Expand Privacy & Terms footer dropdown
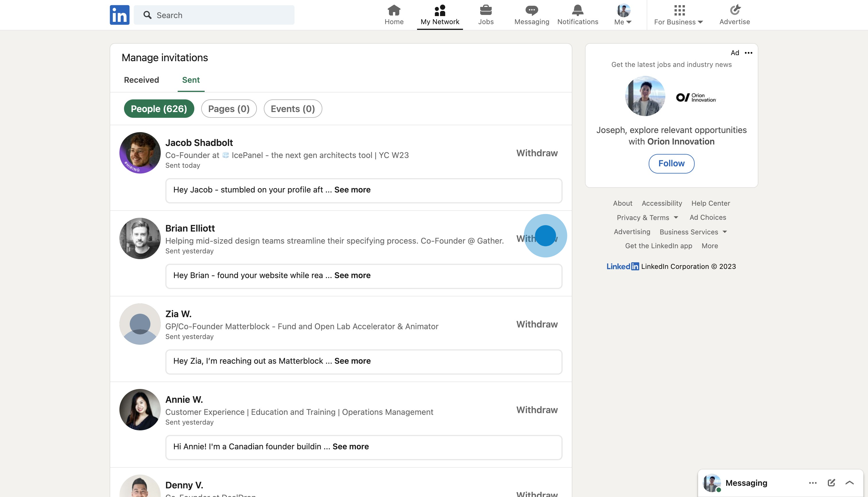This screenshot has width=868, height=497. tap(647, 217)
